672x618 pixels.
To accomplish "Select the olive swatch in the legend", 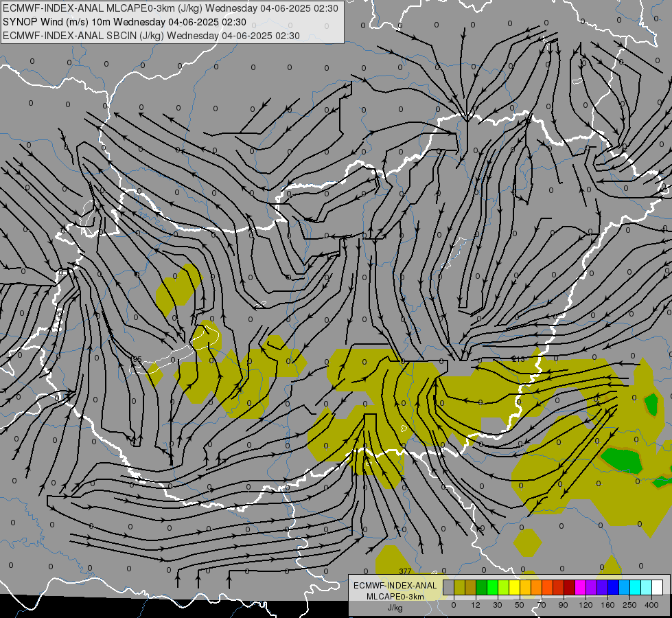I will point(459,587).
